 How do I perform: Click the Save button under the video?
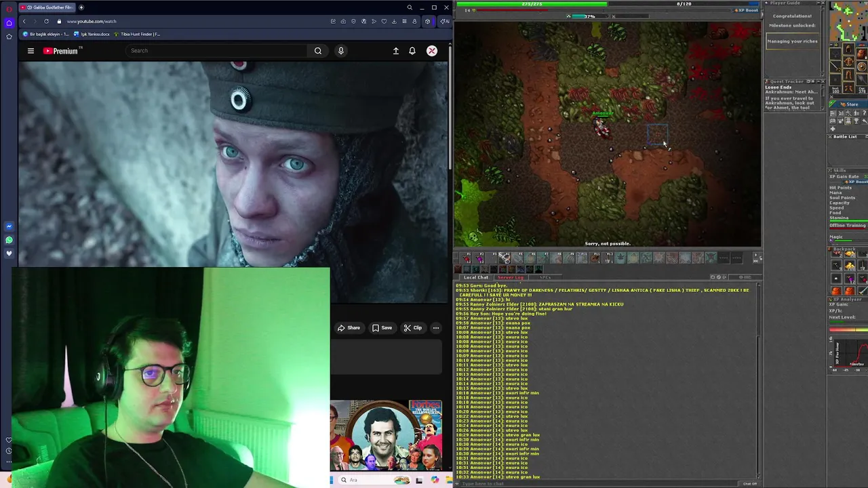pyautogui.click(x=382, y=328)
